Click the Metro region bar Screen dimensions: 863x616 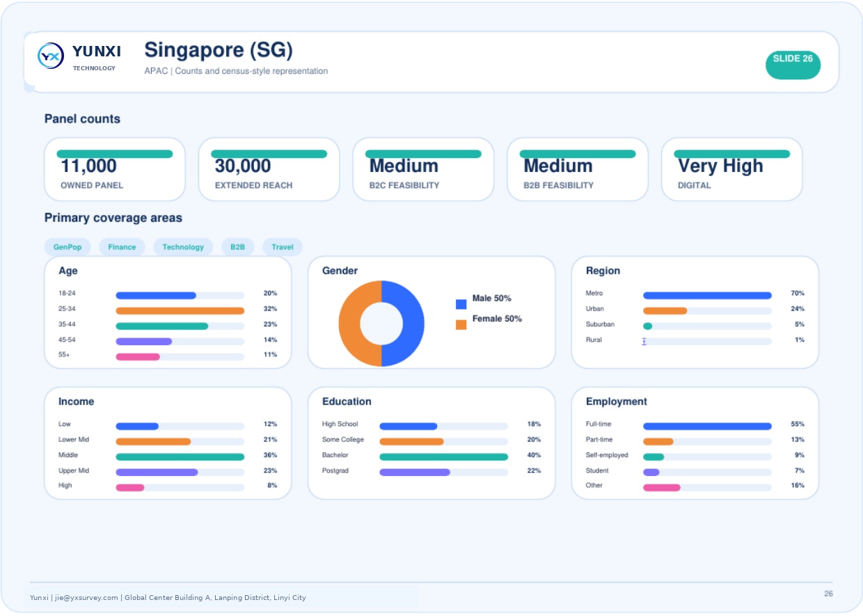[708, 296]
